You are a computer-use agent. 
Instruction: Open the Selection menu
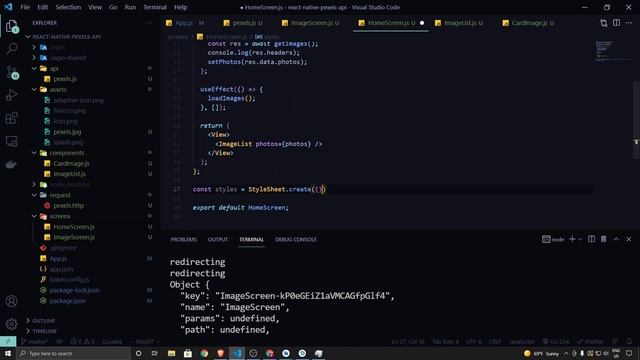(x=68, y=7)
